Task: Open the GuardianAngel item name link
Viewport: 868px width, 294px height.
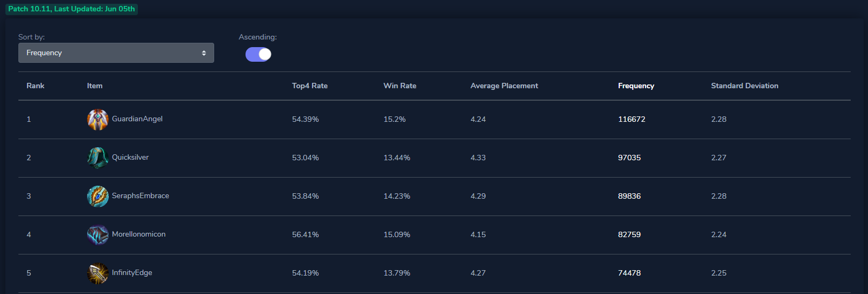Action: point(137,119)
